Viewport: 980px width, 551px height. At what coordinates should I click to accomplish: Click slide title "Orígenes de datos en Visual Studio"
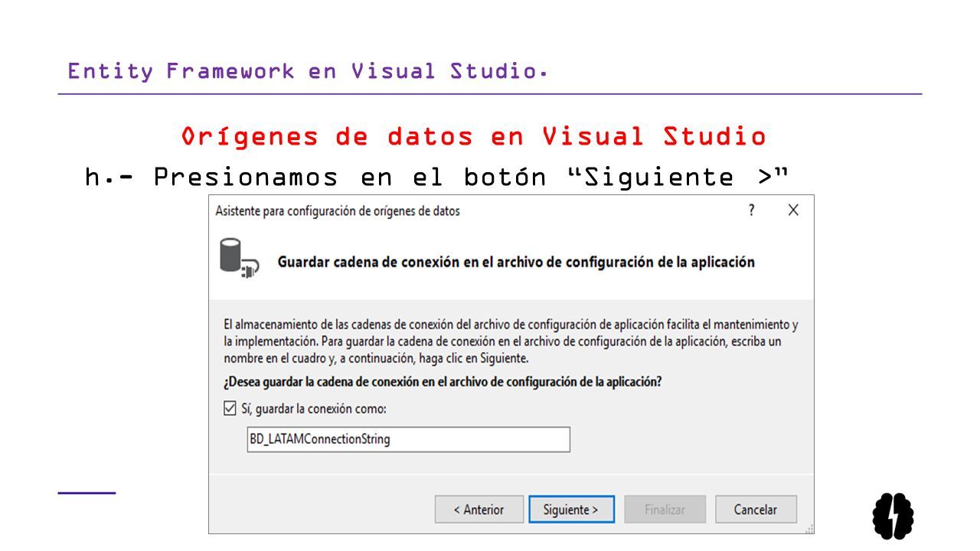474,137
